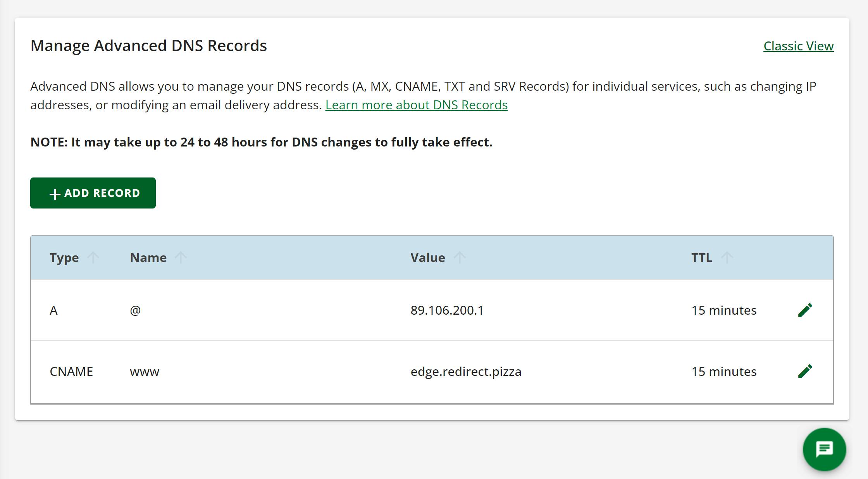Open Learn more about DNS Records link
This screenshot has width=868, height=479.
pyautogui.click(x=416, y=105)
